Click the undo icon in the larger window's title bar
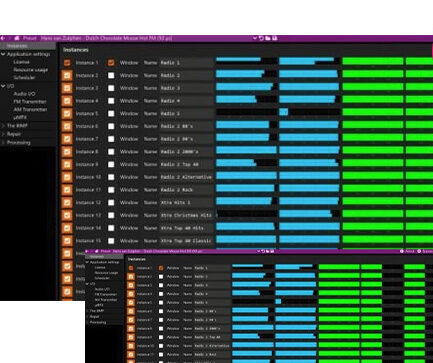The width and height of the screenshot is (433, 363). [261, 38]
